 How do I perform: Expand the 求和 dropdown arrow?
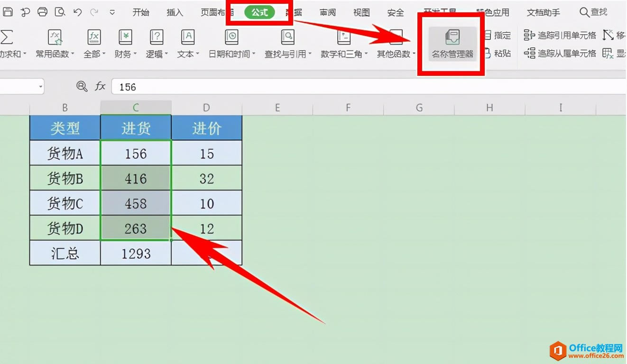25,55
